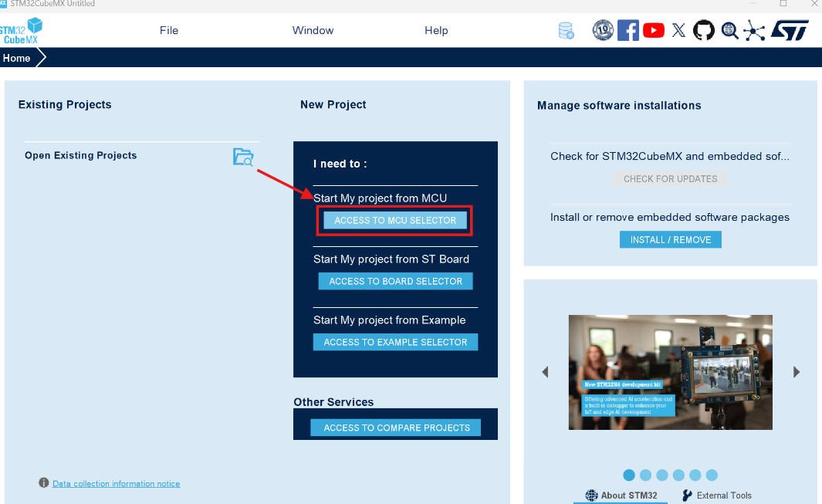Click the 10-year anniversary badge icon
The image size is (822, 504).
click(603, 30)
